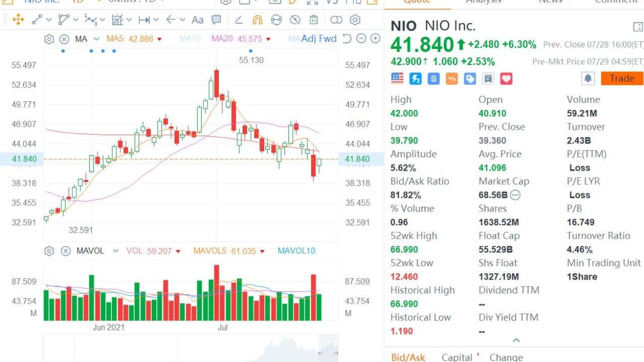Select the chart measure tool
Image resolution: width=644 pixels, height=362 pixels.
click(x=117, y=20)
